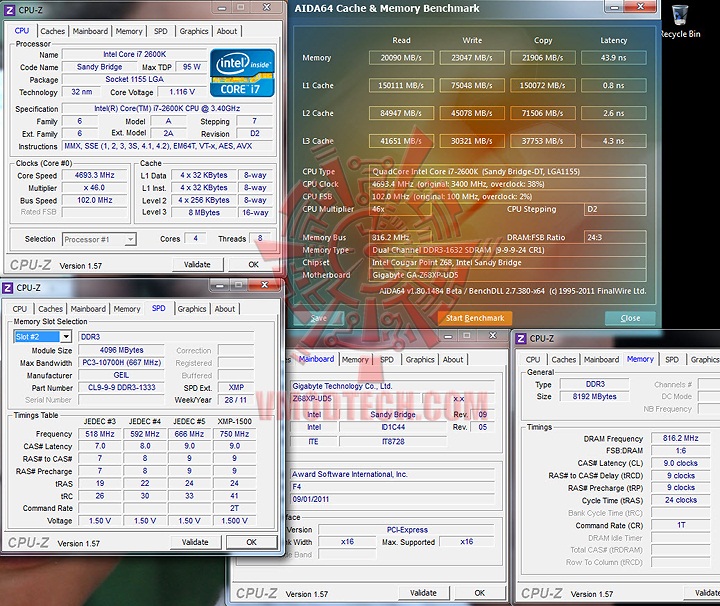720x606 pixels.
Task: Click the Module Size value 4096 MBytes
Action: pos(121,350)
